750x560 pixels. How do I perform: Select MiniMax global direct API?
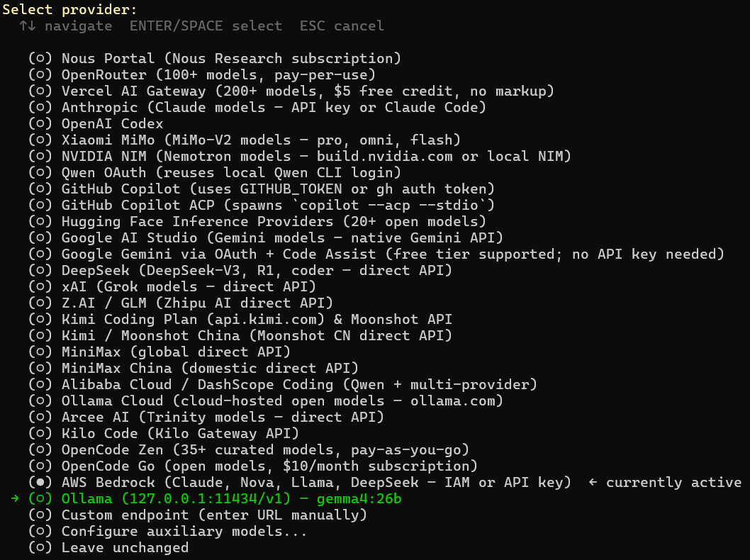coord(40,352)
